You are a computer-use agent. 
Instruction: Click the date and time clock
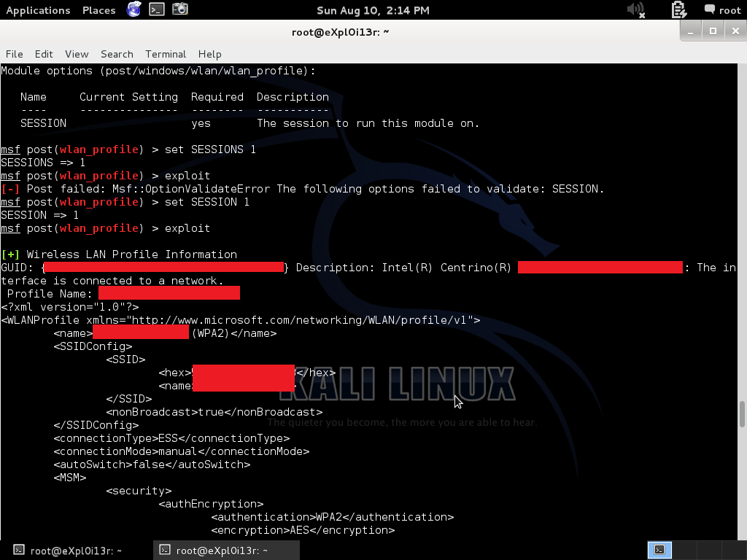coord(373,10)
